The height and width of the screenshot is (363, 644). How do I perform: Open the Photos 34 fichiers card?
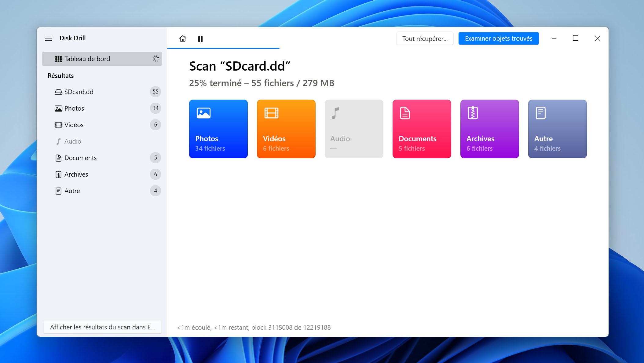point(218,129)
